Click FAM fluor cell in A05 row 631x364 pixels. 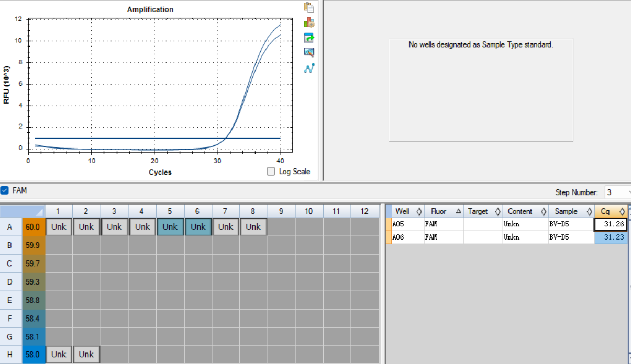click(x=444, y=224)
